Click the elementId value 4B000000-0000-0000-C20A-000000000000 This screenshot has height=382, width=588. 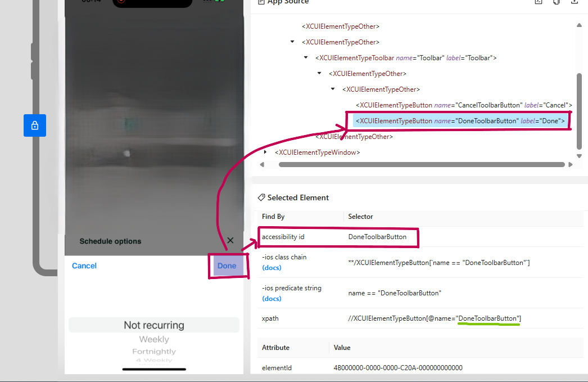pyautogui.click(x=398, y=368)
